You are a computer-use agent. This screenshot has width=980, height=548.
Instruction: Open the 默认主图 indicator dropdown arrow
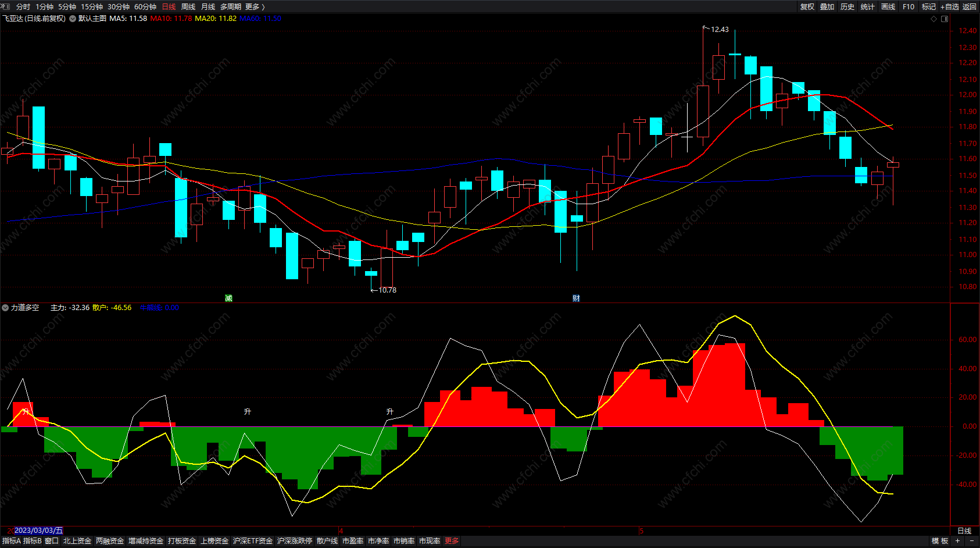click(x=73, y=19)
